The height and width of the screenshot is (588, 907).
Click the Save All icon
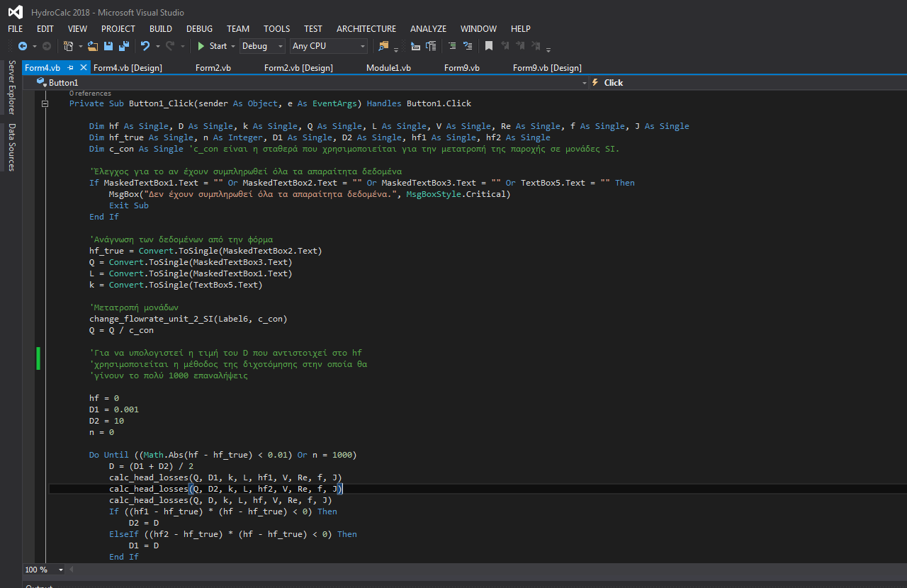point(123,46)
